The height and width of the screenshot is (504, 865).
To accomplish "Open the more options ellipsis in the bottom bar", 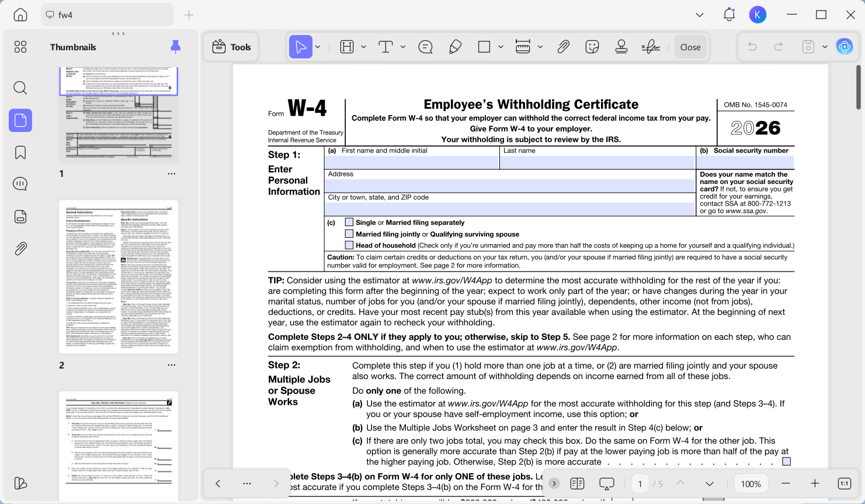I will [247, 484].
